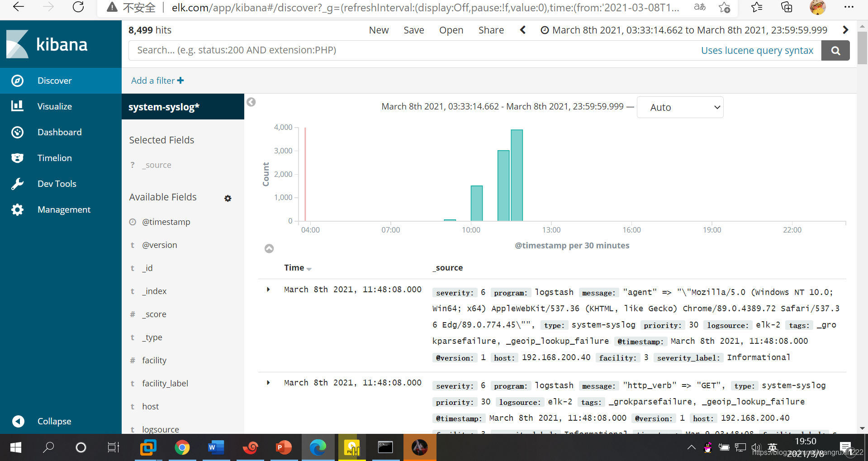The height and width of the screenshot is (461, 868).
Task: Switch to Microsoft Word in taskbar
Action: 216,447
